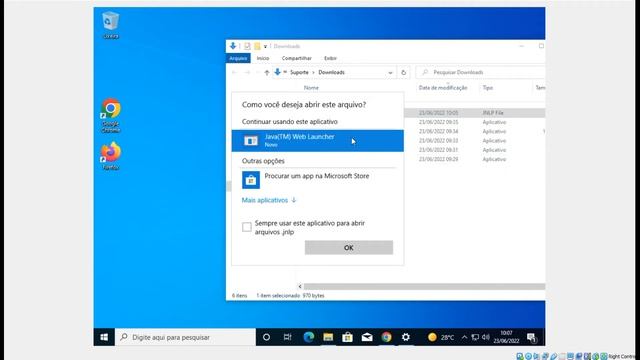
Task: Refresh the Downloads folder view
Action: point(403,73)
